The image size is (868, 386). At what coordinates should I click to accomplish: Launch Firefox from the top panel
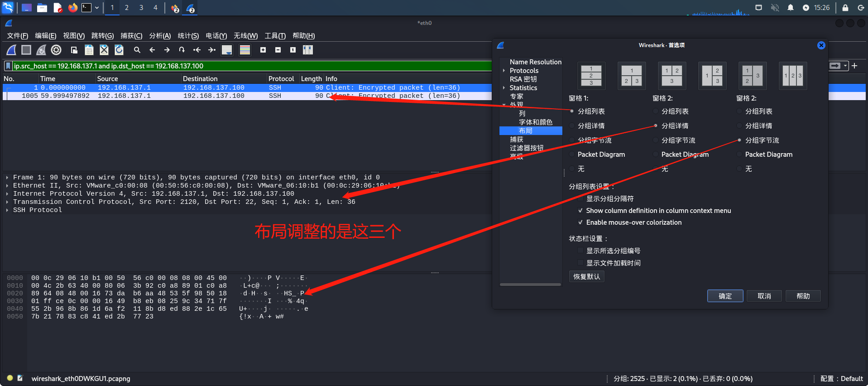click(72, 8)
